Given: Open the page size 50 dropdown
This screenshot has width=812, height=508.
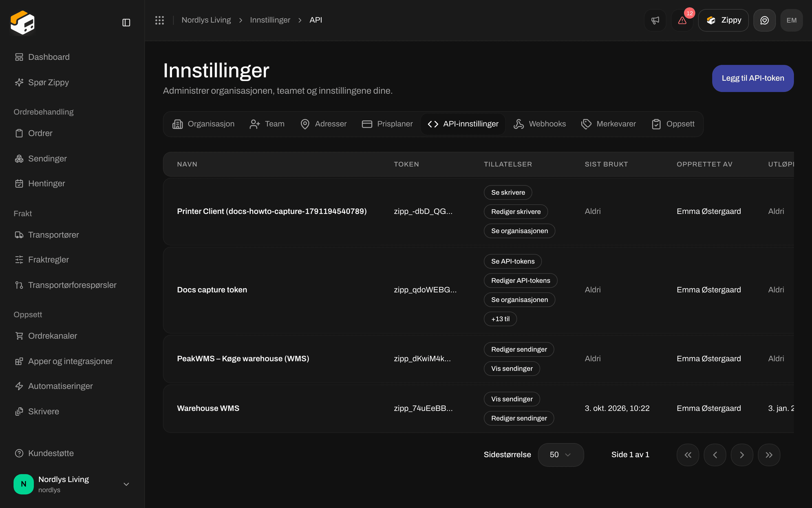Looking at the screenshot, I should click(561, 455).
